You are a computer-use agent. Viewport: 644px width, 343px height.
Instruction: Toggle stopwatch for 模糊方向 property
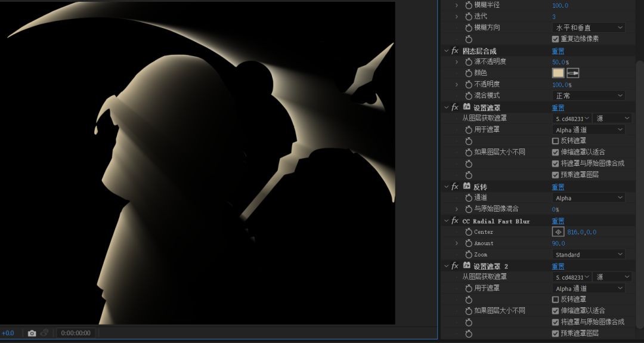(x=469, y=27)
